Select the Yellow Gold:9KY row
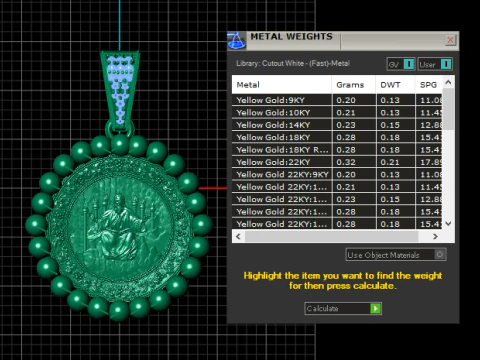The height and width of the screenshot is (360, 480). pos(337,100)
